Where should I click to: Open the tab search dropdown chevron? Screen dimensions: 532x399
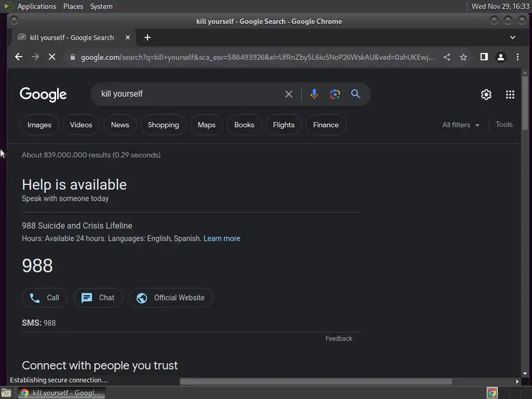click(x=513, y=37)
